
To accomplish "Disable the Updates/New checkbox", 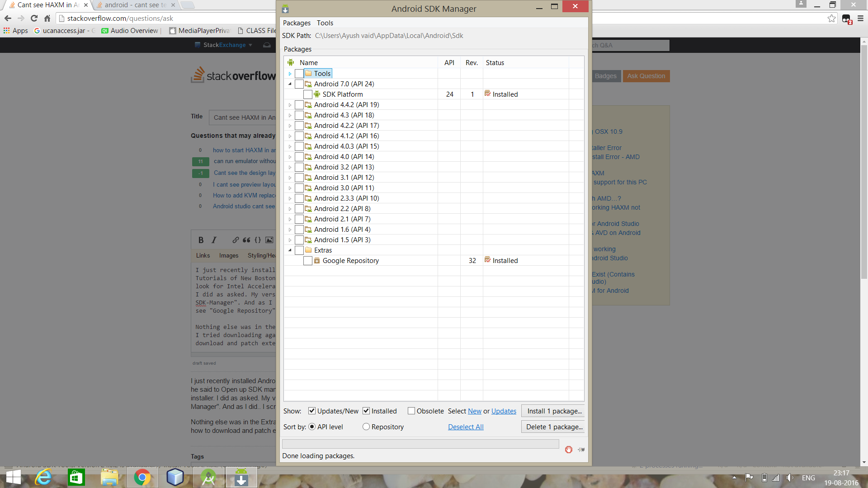I will 311,411.
